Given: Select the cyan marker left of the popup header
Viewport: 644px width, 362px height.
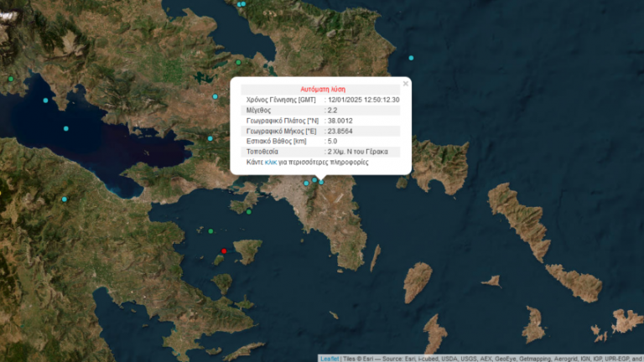Looking at the screenshot, I should pos(216,97).
